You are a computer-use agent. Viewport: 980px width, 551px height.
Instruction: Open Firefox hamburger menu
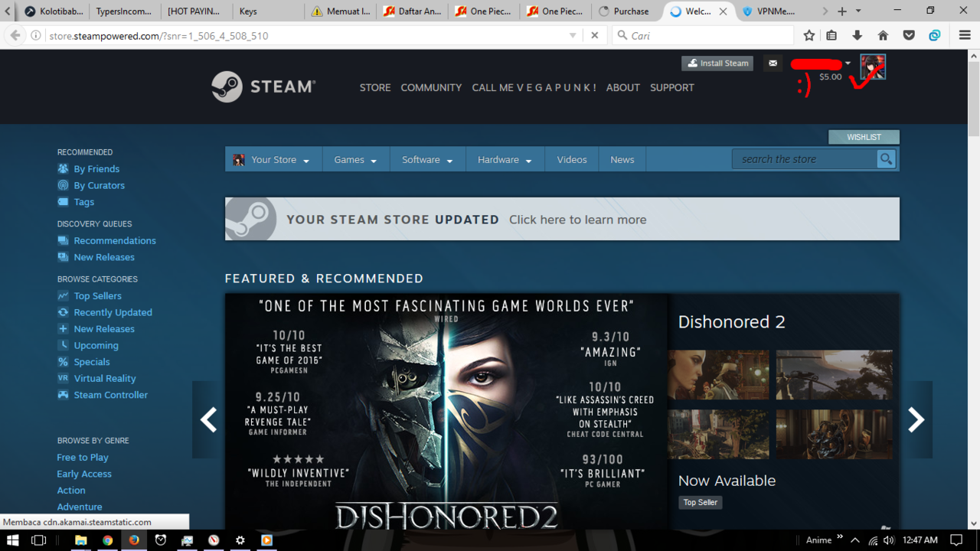pyautogui.click(x=965, y=35)
